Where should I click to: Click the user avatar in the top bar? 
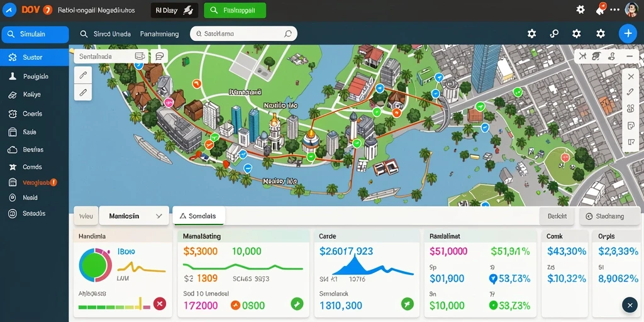tap(631, 9)
